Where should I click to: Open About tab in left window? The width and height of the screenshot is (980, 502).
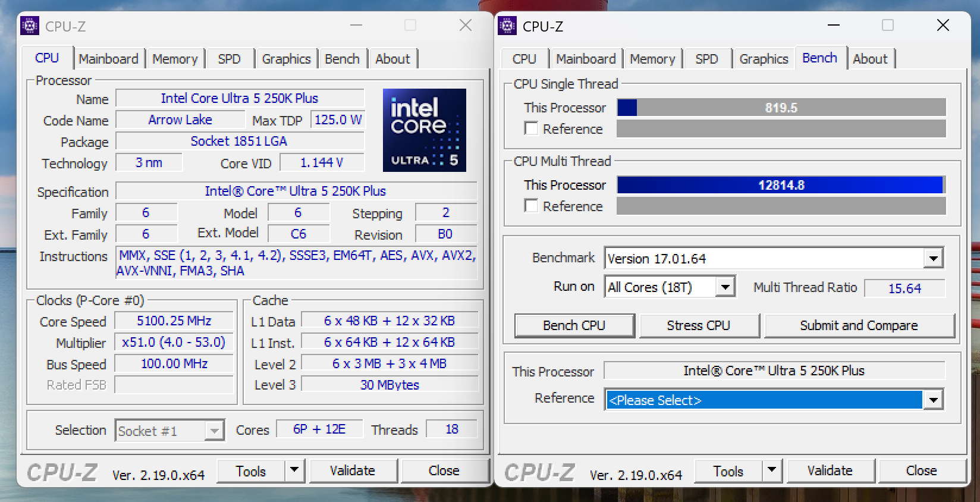(392, 59)
